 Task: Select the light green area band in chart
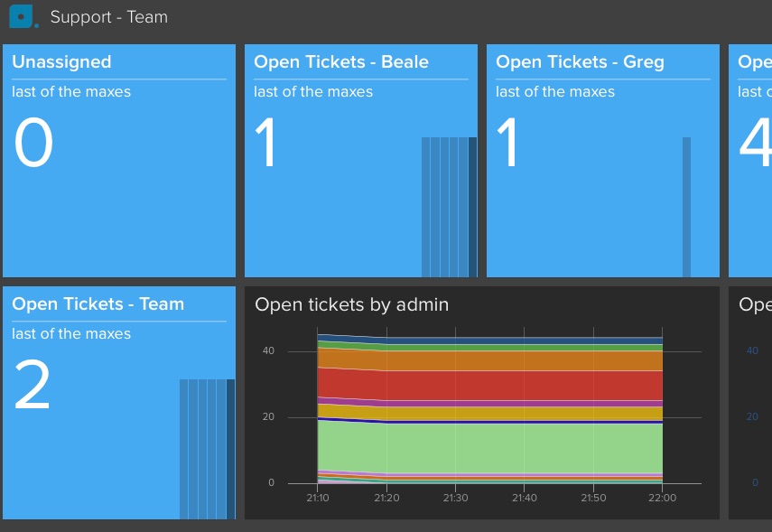click(490, 448)
